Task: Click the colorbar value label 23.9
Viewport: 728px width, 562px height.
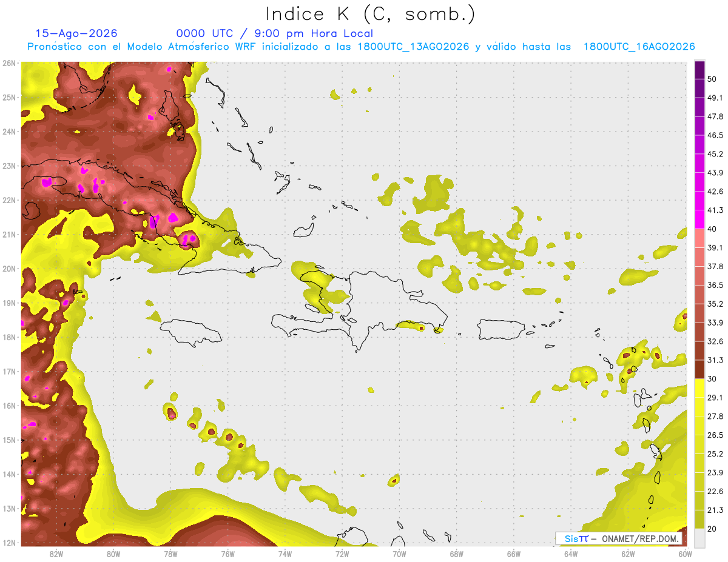Action: click(x=715, y=472)
